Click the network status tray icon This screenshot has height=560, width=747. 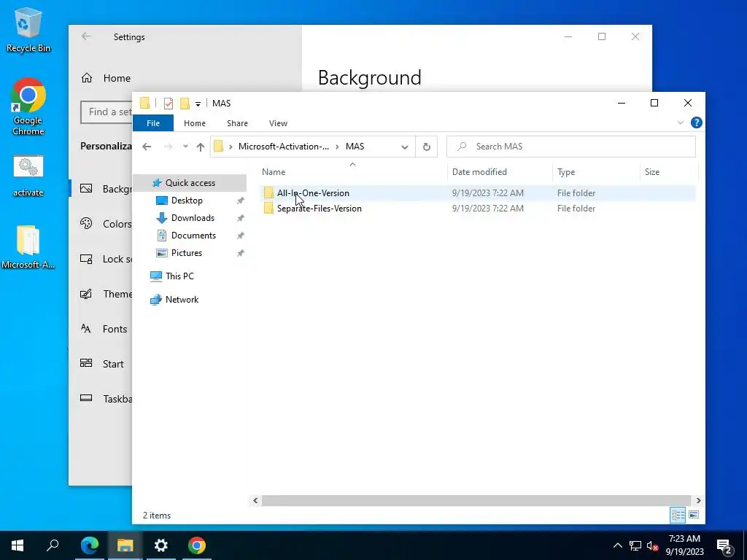coord(635,545)
